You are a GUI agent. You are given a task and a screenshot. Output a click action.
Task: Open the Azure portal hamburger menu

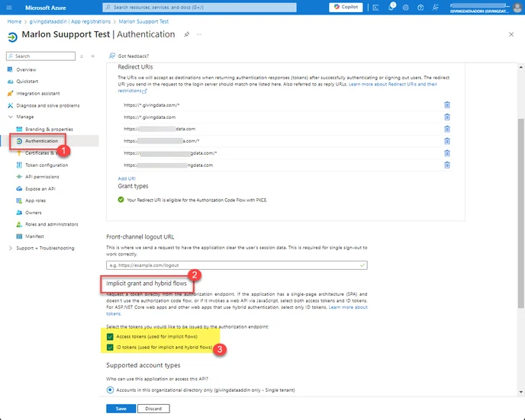click(9, 8)
